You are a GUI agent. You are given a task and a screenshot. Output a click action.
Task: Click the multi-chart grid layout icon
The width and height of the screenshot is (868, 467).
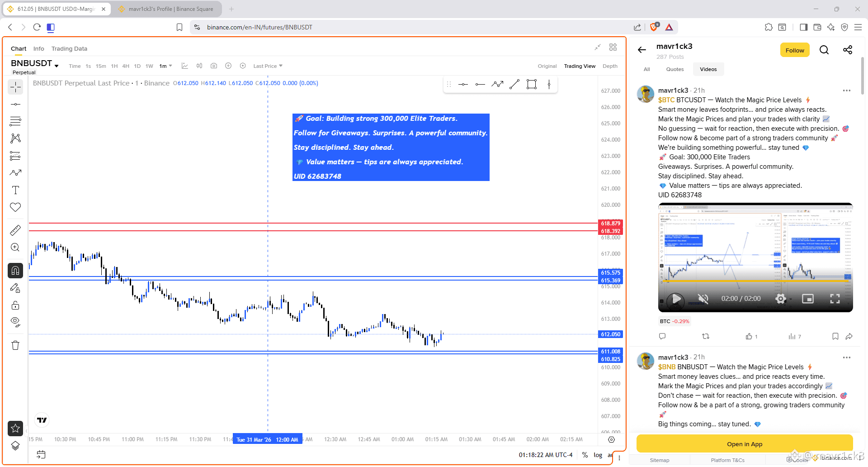613,47
